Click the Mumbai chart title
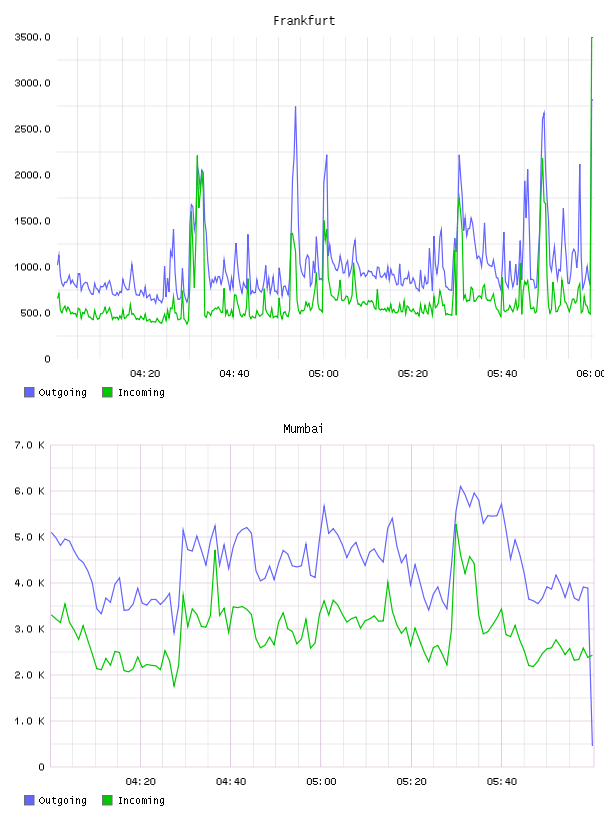608x816 pixels. click(x=303, y=429)
